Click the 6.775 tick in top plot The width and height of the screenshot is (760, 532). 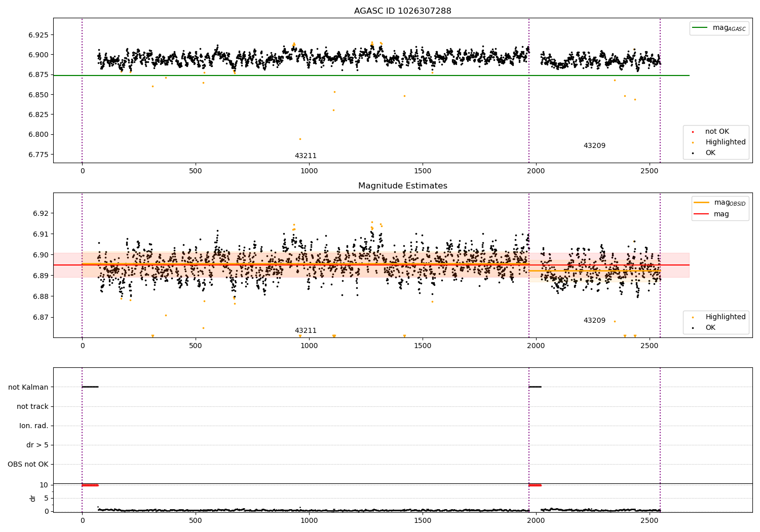point(39,155)
